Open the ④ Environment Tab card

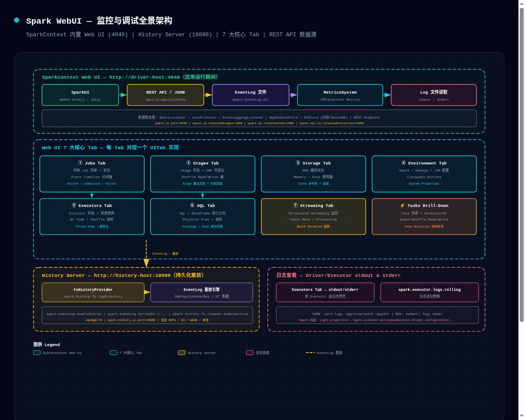coord(424,174)
